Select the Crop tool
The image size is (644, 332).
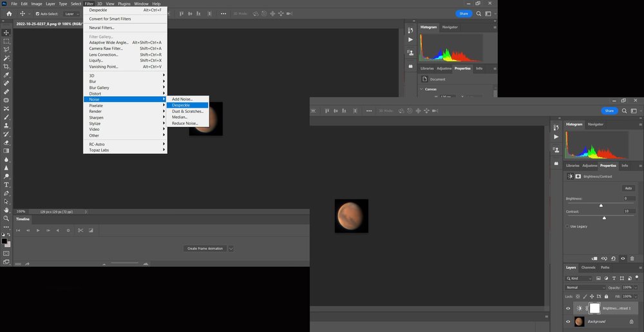pos(6,66)
